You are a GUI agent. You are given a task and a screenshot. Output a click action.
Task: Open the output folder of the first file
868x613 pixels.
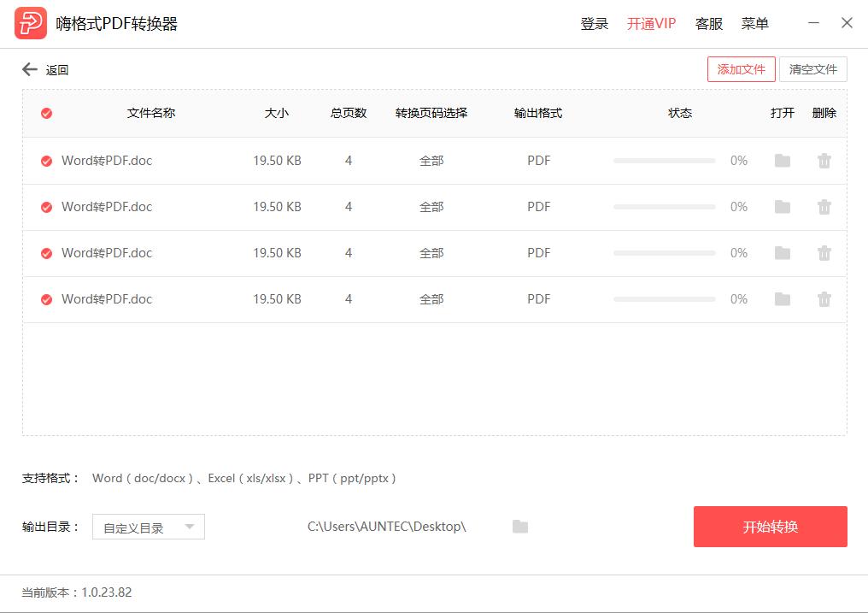click(782, 160)
